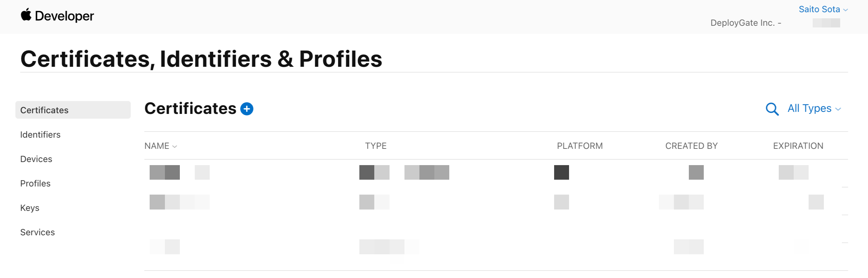Viewport: 868px width, 278px height.
Task: Toggle the NAME column sort order
Action: tap(161, 146)
